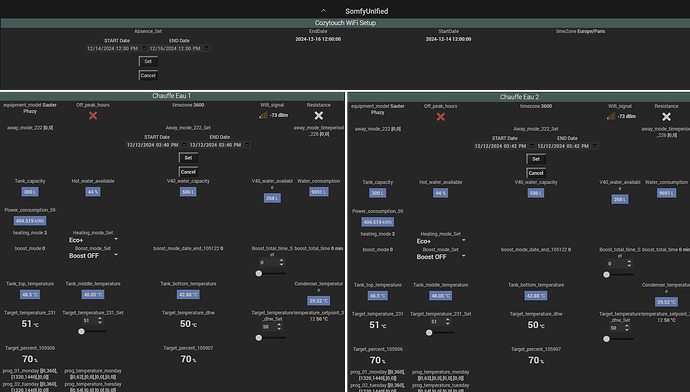Click Set under Away_mode_222_Set in Chauffe Eau 2
Image resolution: width=690 pixels, height=392 pixels.
click(x=536, y=159)
